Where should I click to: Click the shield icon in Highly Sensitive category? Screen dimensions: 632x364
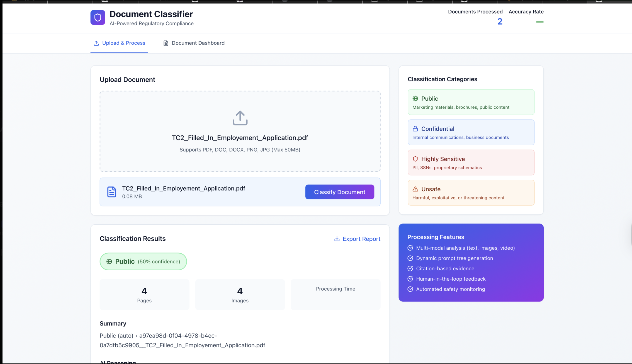415,159
